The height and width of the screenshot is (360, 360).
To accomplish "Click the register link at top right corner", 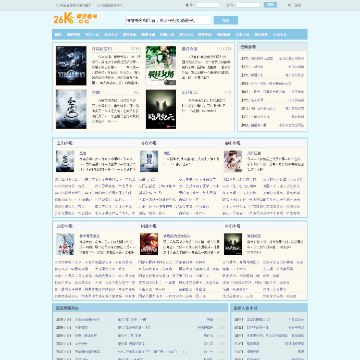I will click(294, 5).
